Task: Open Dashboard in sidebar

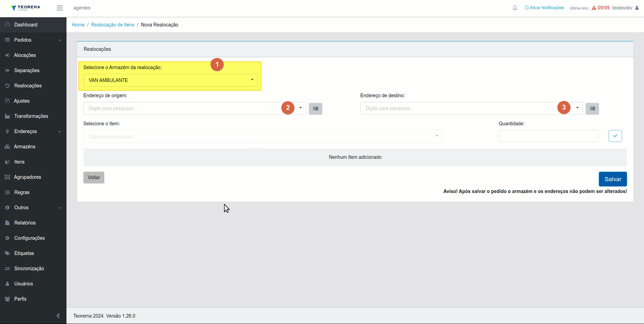Action: pos(33,25)
